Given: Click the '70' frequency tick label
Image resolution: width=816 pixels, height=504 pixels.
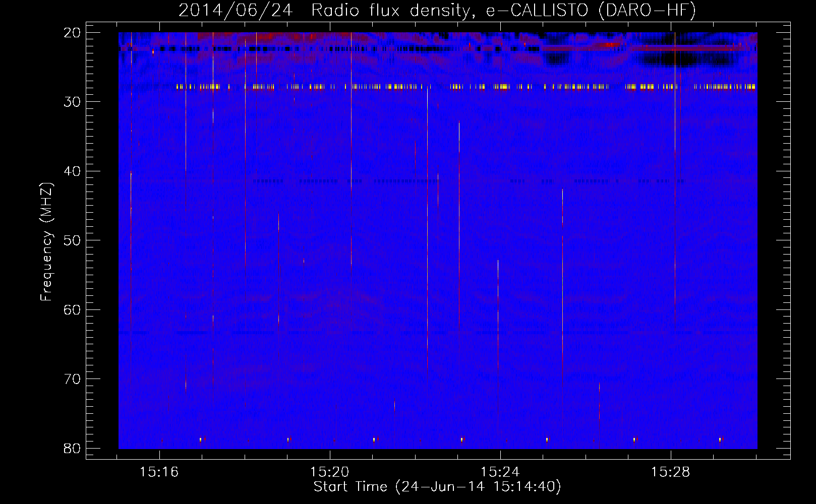Looking at the screenshot, I should point(73,379).
